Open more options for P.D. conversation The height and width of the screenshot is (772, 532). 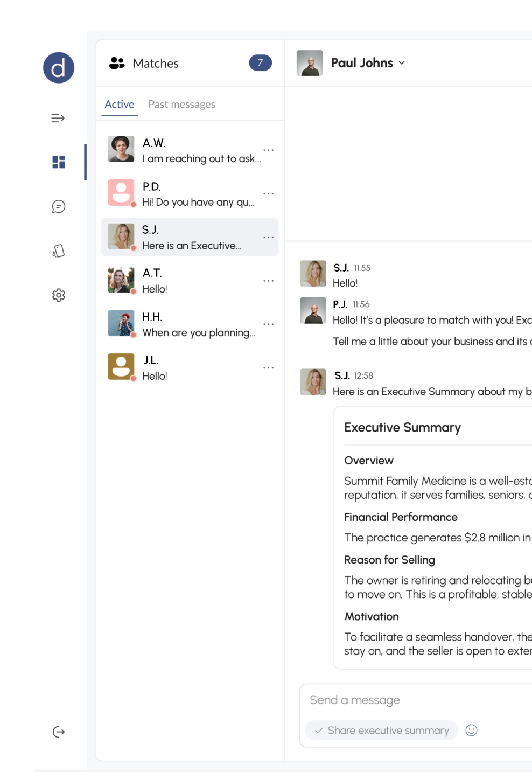(268, 194)
